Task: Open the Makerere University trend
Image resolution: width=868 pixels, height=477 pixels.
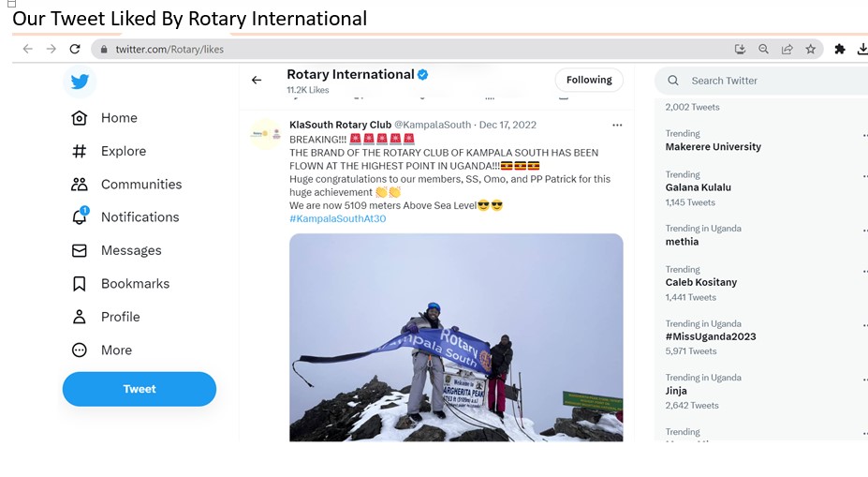Action: tap(713, 147)
